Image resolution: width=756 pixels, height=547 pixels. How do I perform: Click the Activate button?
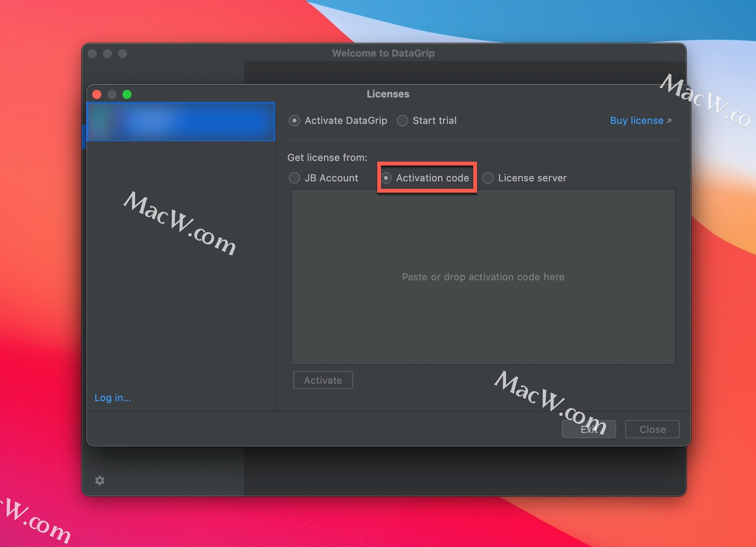pos(323,380)
